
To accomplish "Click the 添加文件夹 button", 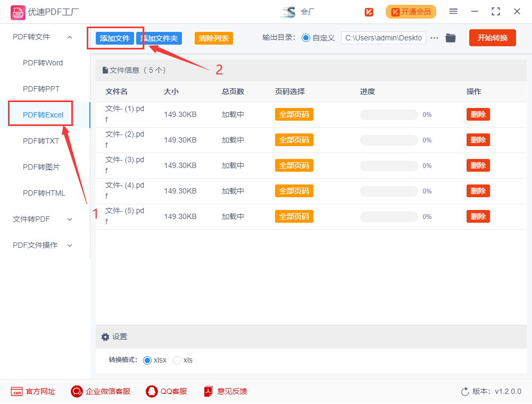I will [x=159, y=38].
